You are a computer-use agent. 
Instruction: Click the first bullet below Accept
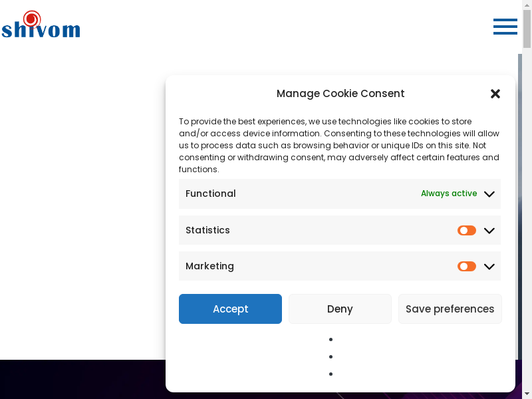click(x=331, y=340)
